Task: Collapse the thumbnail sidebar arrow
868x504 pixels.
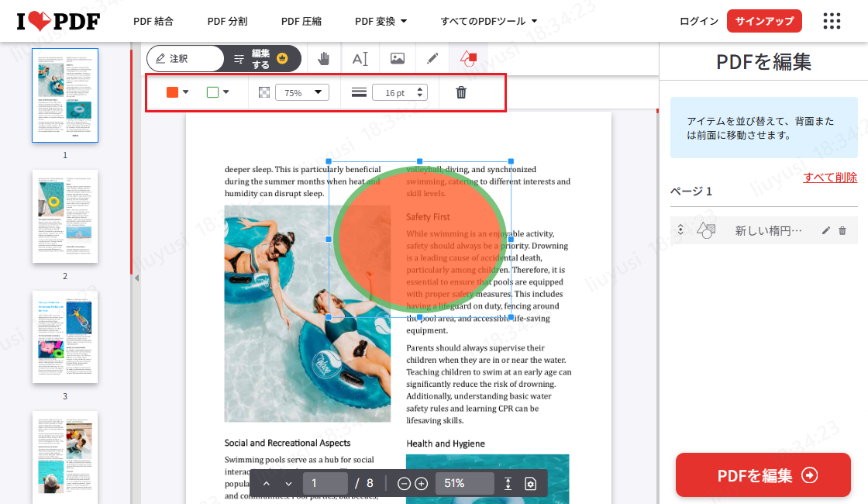Action: 136,278
